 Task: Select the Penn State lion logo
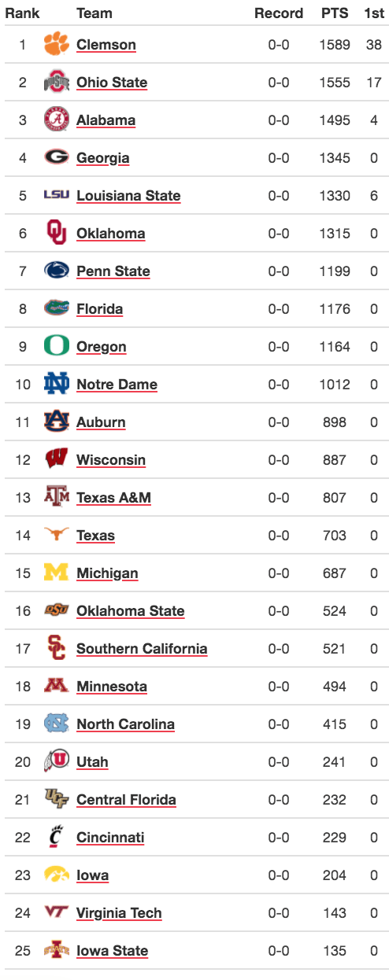pos(57,271)
